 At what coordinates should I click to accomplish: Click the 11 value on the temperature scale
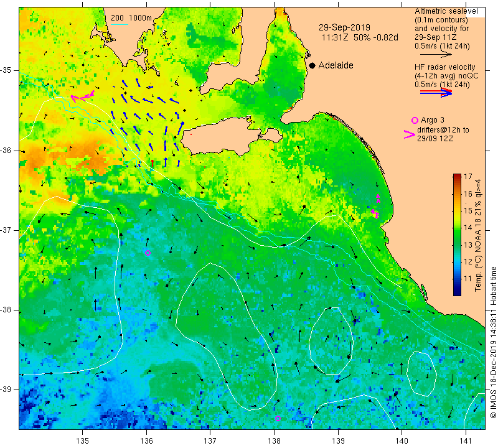point(468,279)
